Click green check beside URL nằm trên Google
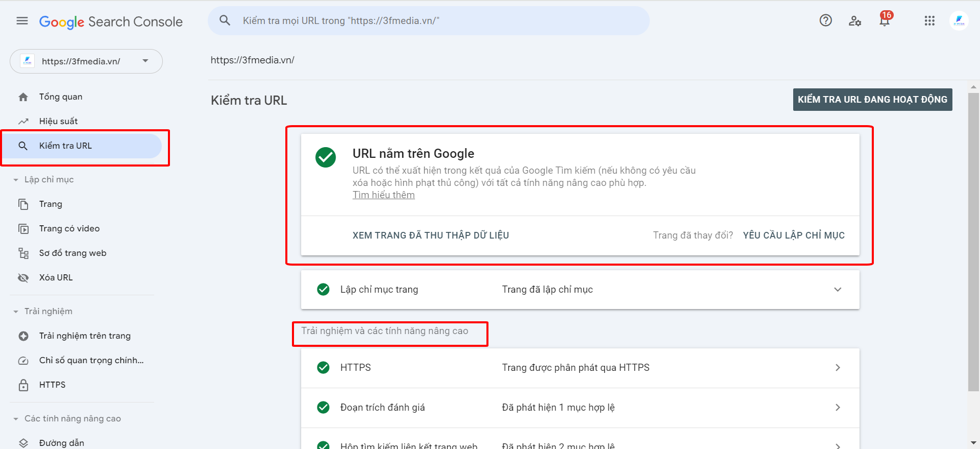Screen dimensions: 980x449 click(326, 157)
